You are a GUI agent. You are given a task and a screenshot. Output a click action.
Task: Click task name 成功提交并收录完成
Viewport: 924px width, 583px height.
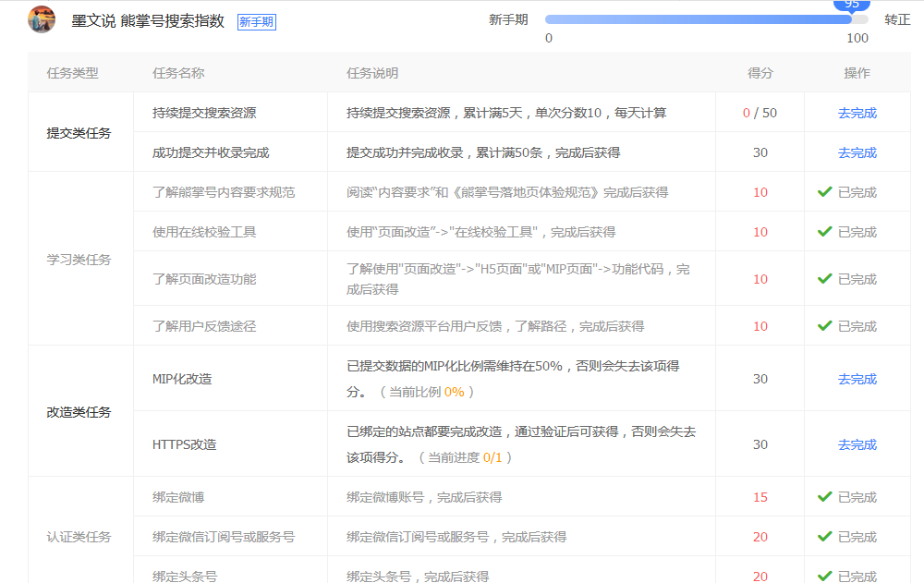211,152
